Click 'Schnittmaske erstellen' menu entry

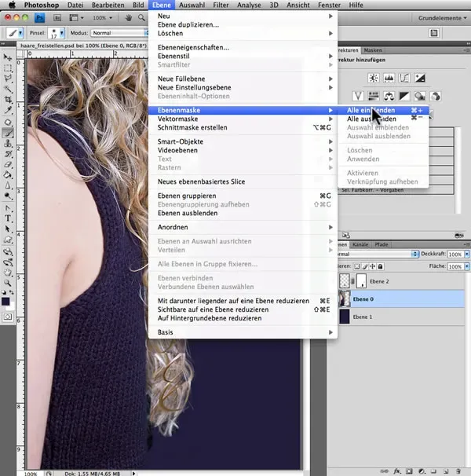click(192, 127)
